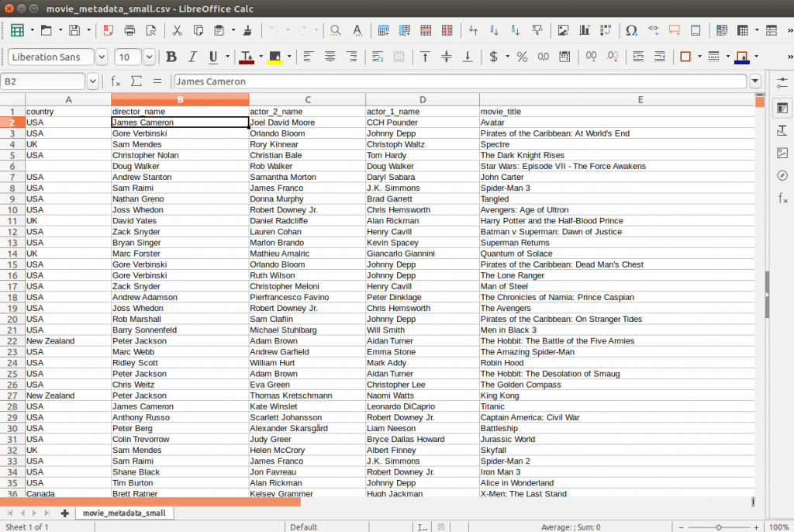Apply blue cell background color swatch
The height and width of the screenshot is (532, 794).
[x=742, y=57]
